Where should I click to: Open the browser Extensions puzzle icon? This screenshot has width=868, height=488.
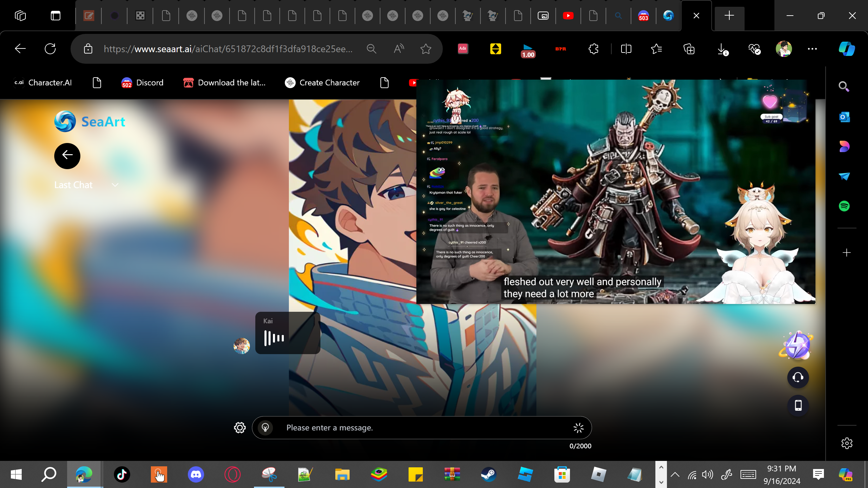[593, 49]
